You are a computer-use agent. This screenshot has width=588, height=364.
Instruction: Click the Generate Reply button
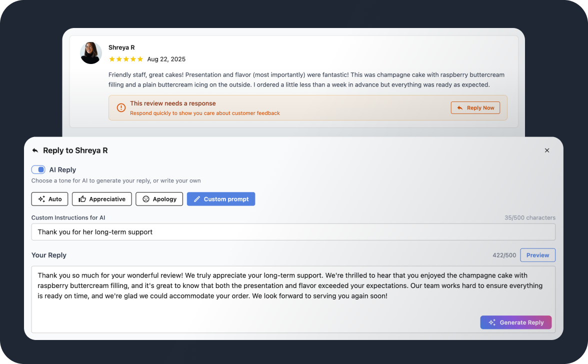click(515, 322)
